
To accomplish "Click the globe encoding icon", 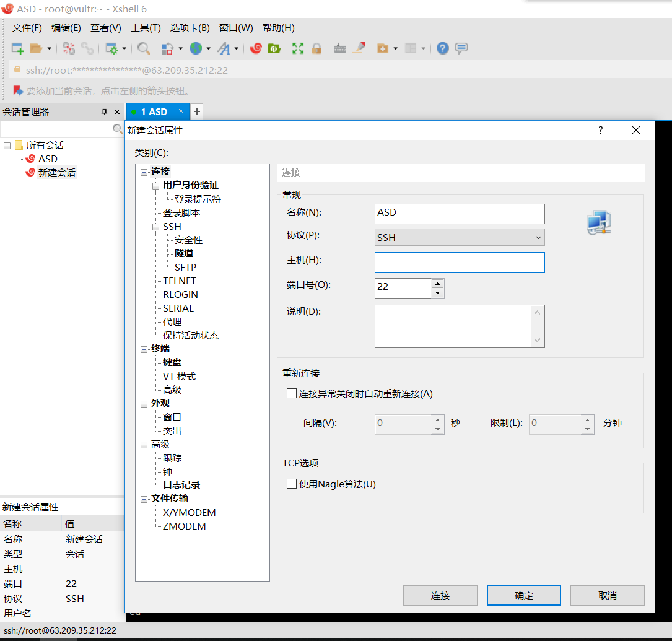I will click(x=196, y=48).
